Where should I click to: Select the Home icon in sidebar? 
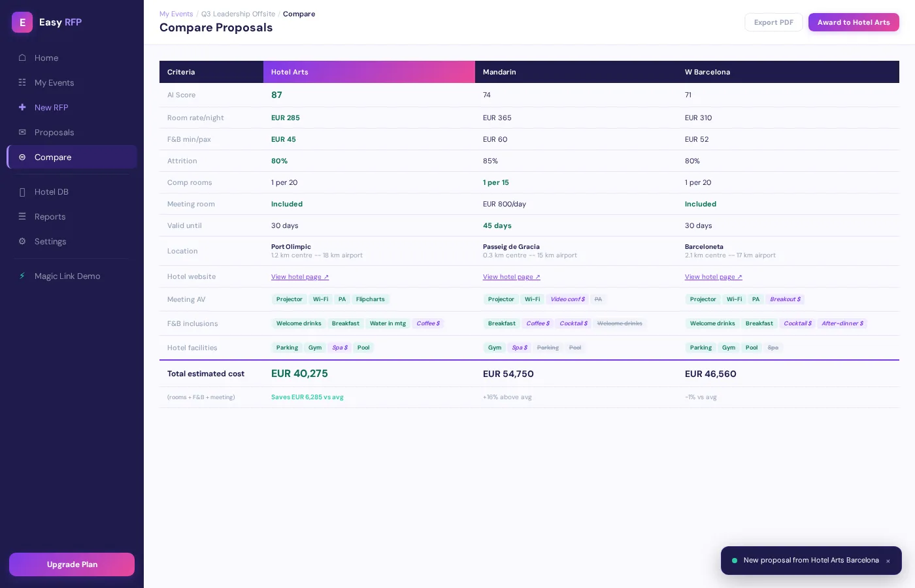coord(22,57)
